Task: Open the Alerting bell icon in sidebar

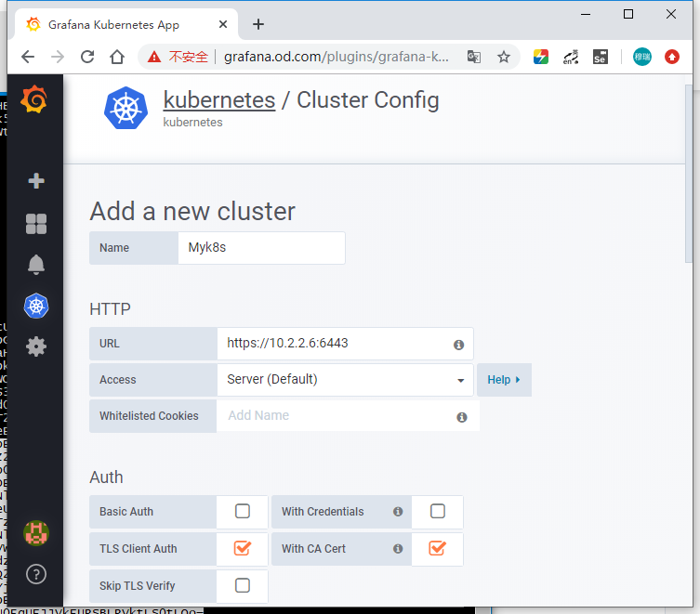Action: (x=36, y=265)
